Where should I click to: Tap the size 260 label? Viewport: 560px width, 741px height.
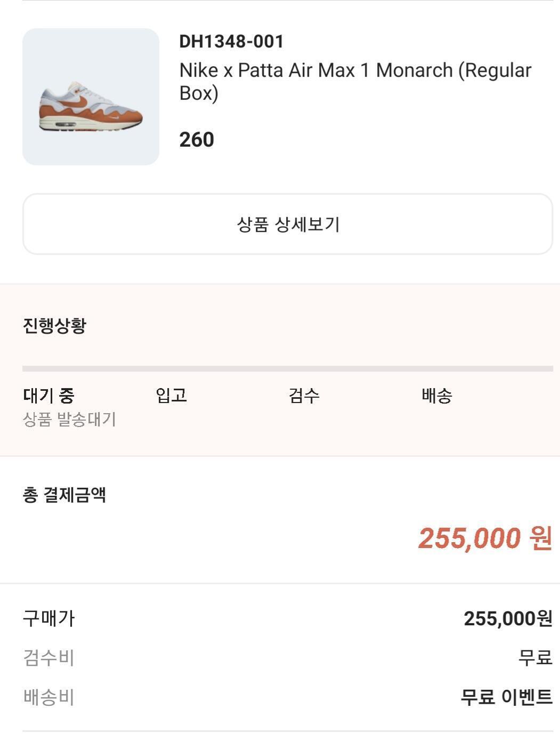pos(197,140)
